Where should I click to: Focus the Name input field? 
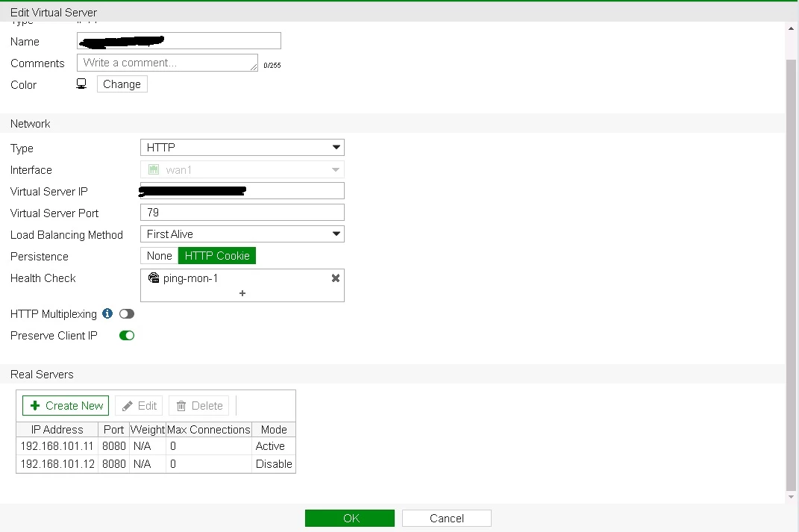tap(179, 41)
